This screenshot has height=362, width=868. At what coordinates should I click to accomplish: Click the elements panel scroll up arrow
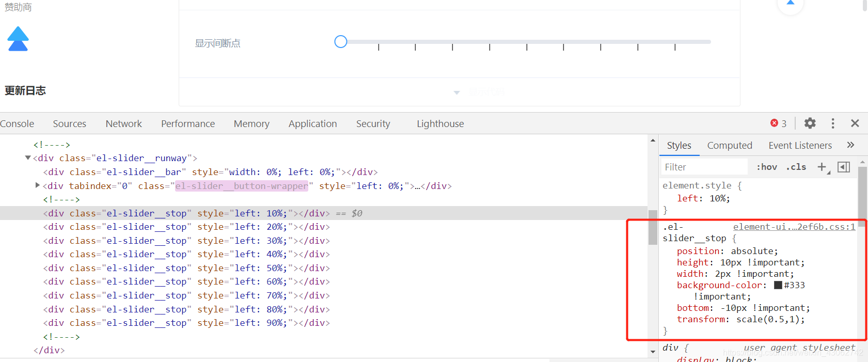[653, 140]
